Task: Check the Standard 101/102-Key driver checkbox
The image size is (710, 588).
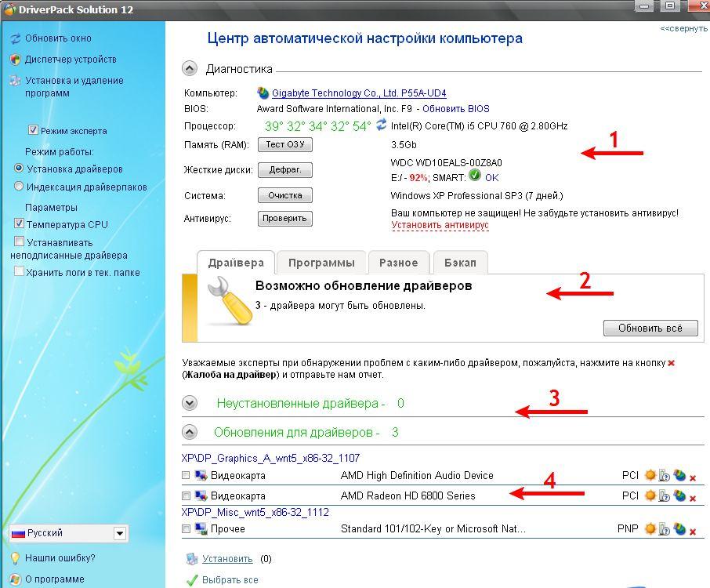Action: click(x=186, y=528)
